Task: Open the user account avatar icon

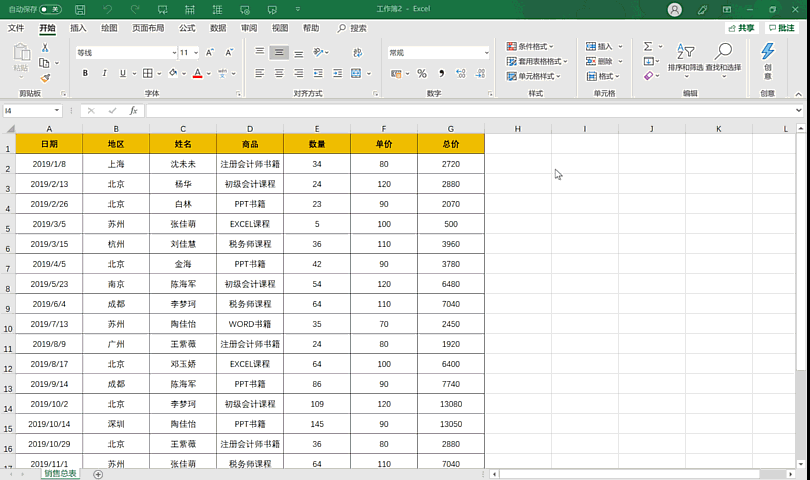Action: pyautogui.click(x=674, y=9)
